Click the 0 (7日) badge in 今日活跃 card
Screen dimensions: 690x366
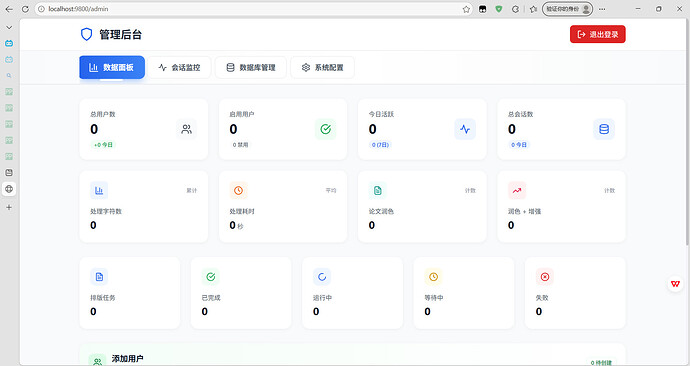(x=380, y=145)
